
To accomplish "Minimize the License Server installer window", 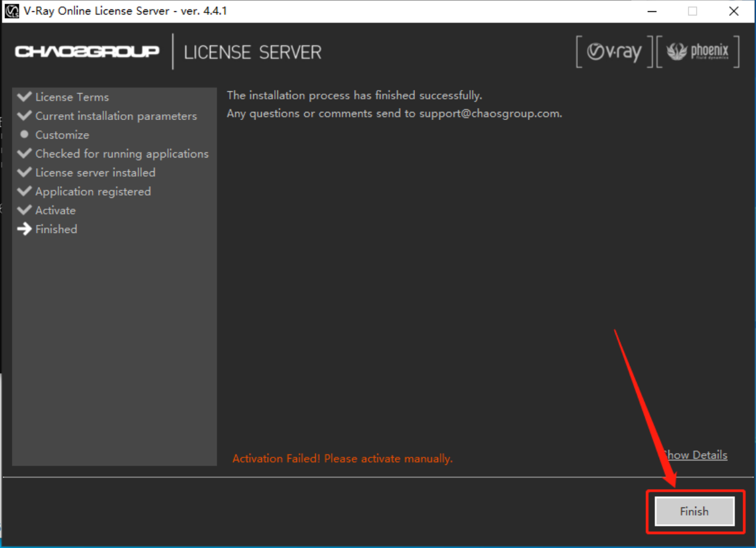I will [x=652, y=11].
